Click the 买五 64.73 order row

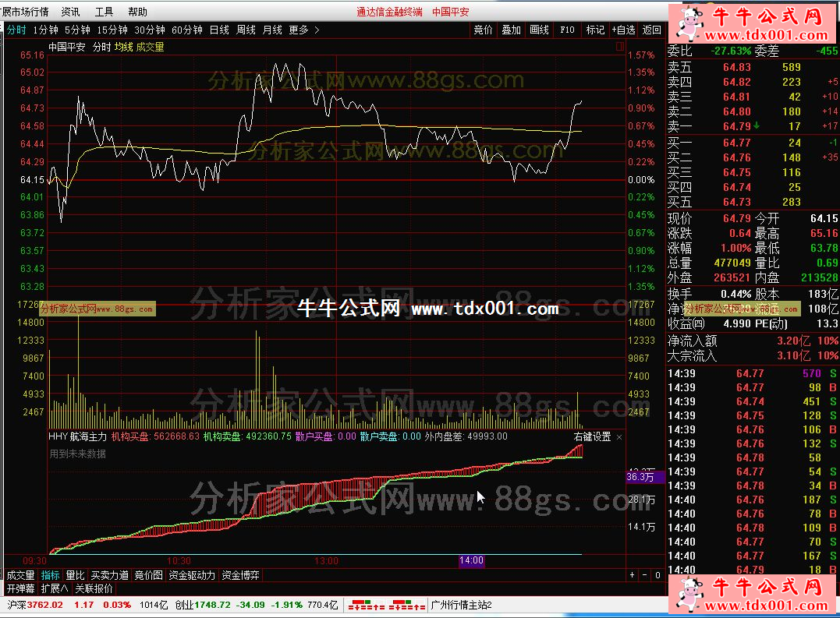pos(752,203)
